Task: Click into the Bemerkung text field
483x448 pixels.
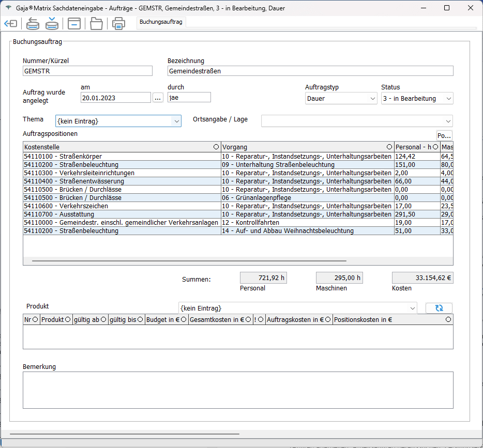Action: coord(238,390)
